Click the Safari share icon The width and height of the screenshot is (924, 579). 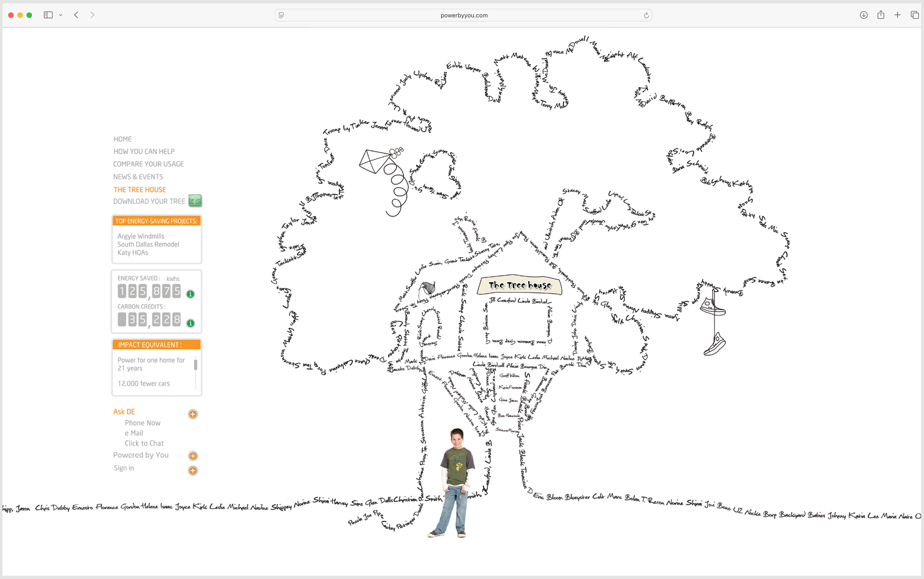coord(881,15)
